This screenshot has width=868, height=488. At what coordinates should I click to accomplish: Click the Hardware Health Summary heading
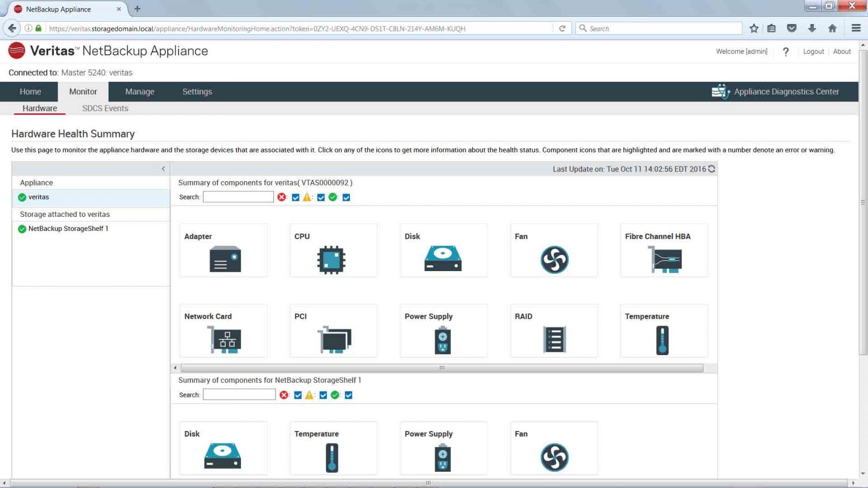(x=73, y=134)
